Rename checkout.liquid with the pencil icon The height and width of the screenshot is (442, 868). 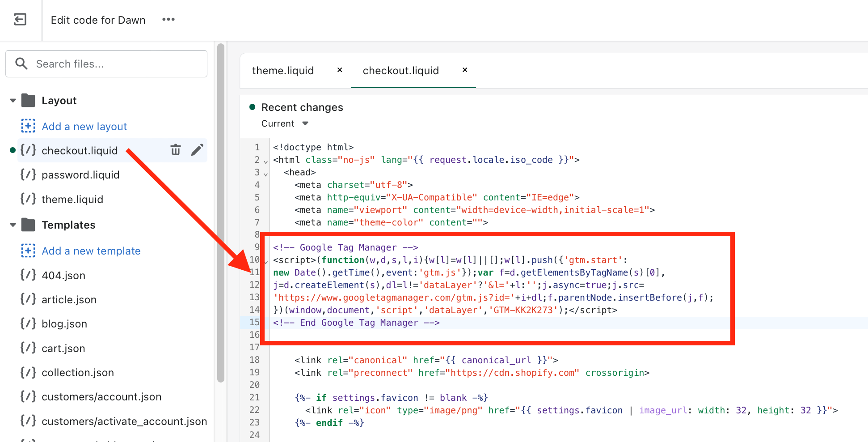point(197,150)
